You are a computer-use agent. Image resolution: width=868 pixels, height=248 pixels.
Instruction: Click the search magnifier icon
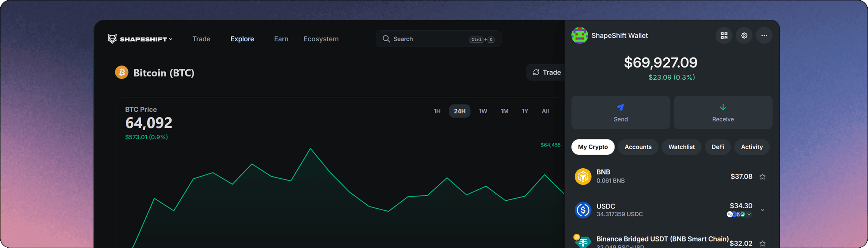click(x=386, y=39)
